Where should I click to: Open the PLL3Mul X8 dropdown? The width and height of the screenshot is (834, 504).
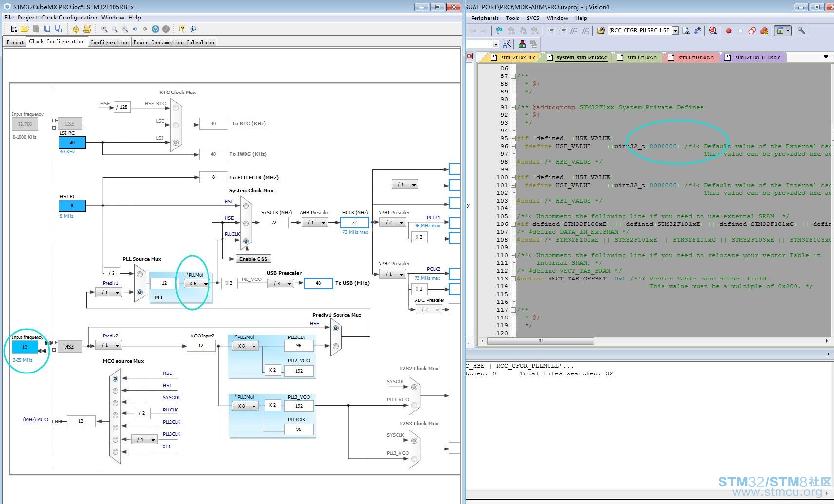[x=245, y=406]
